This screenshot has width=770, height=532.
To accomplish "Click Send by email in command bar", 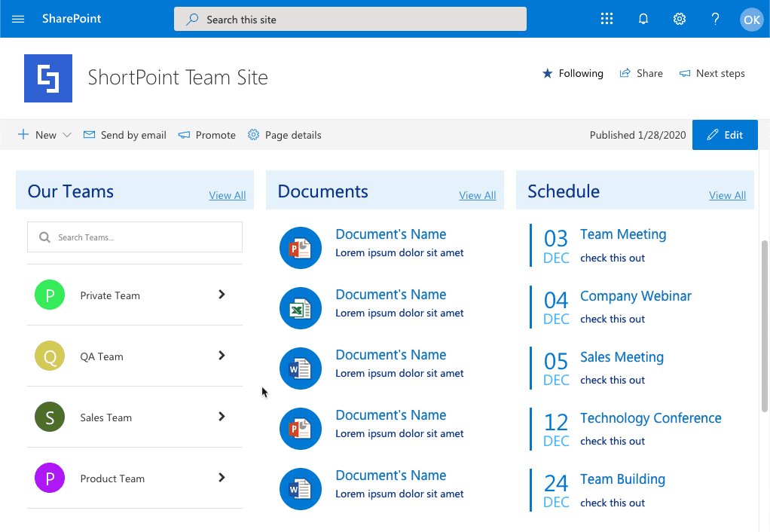I will pos(125,135).
